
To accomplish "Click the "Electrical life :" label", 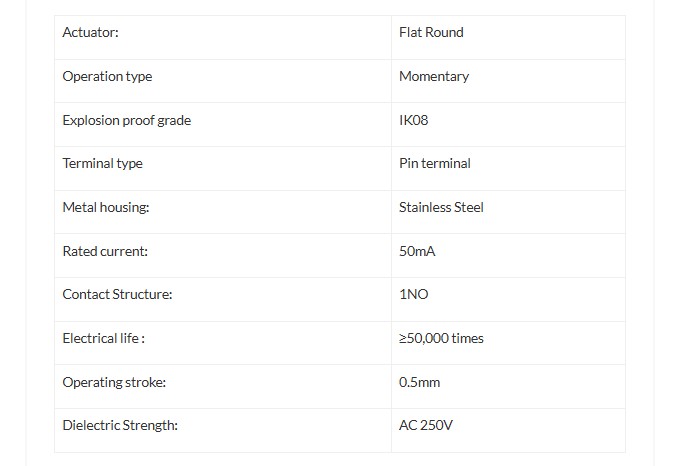I will point(104,339).
